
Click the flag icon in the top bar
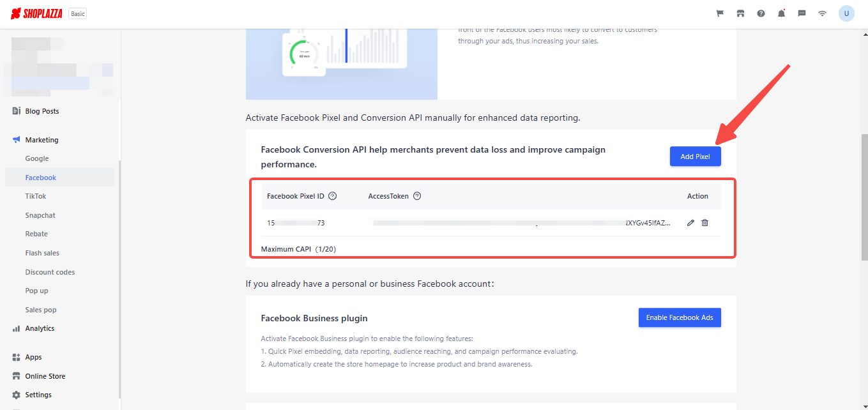720,13
